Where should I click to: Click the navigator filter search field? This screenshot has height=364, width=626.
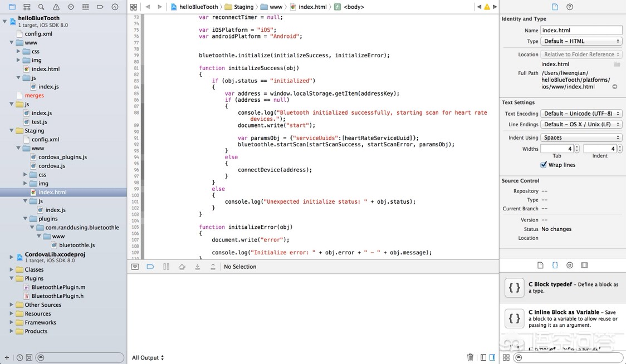pyautogui.click(x=80, y=358)
